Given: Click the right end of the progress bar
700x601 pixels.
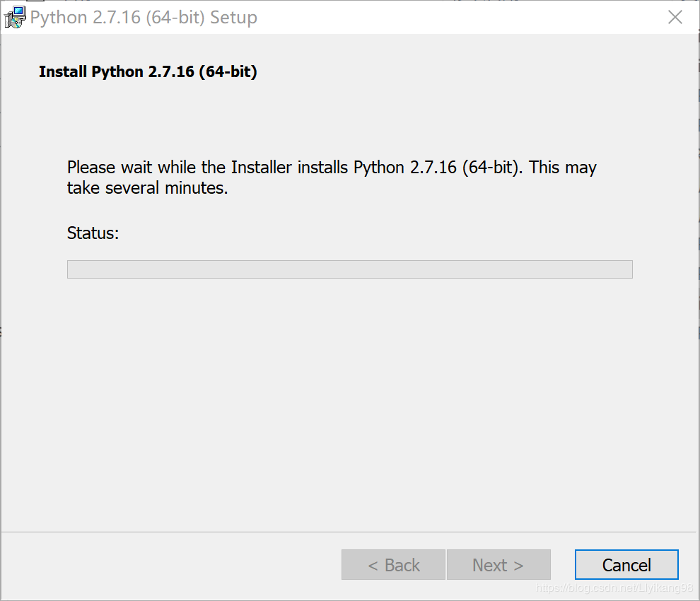Looking at the screenshot, I should pyautogui.click(x=627, y=269).
